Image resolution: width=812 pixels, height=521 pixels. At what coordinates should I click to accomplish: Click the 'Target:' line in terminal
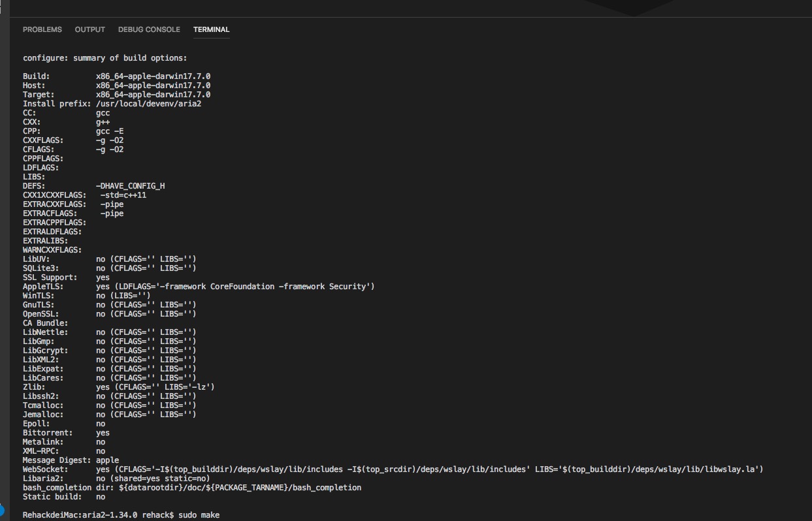pyautogui.click(x=117, y=95)
